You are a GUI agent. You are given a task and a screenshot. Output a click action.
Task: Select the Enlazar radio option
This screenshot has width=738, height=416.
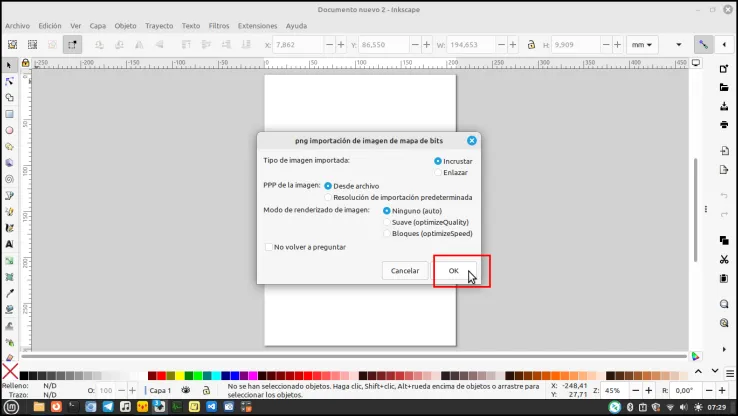click(x=451, y=173)
